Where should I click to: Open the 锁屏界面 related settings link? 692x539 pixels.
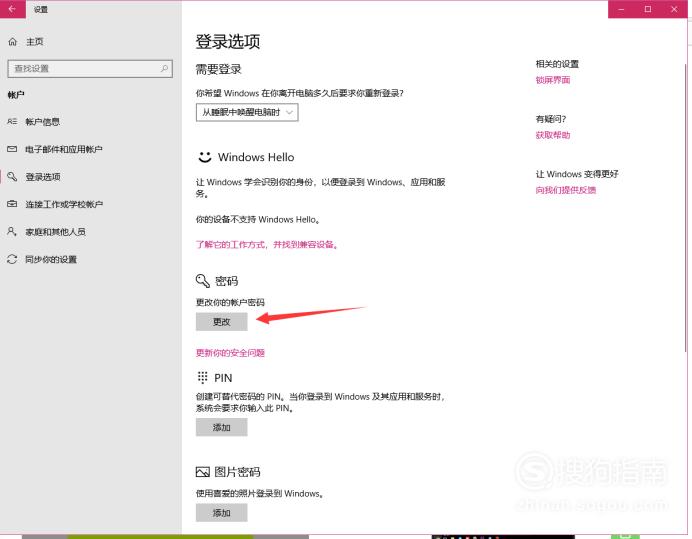click(x=553, y=80)
